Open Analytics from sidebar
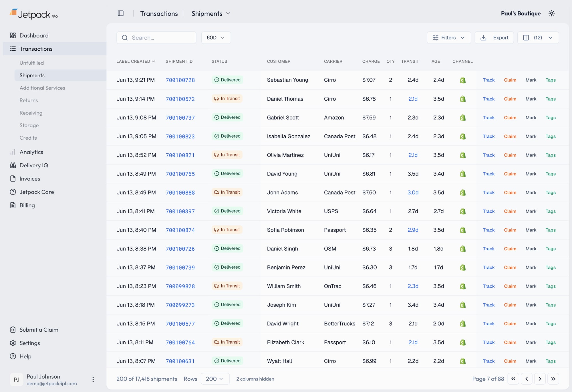This screenshot has width=572, height=392. [31, 152]
